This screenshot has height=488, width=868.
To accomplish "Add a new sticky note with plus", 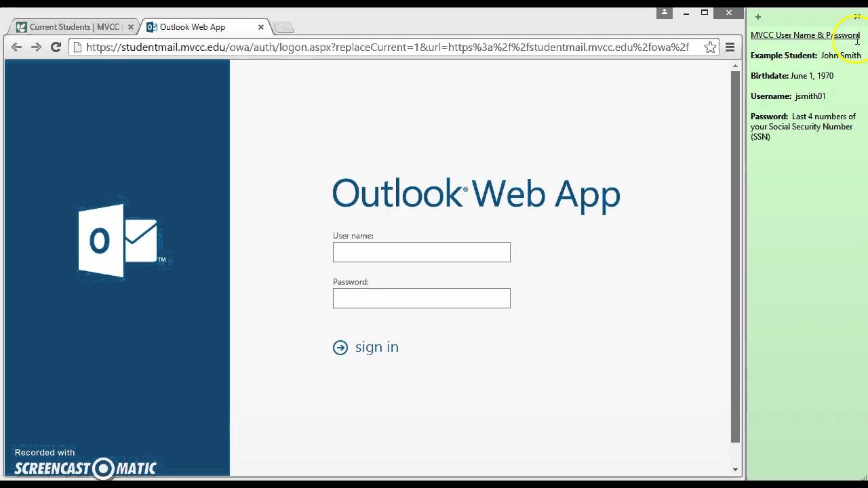I will click(758, 17).
